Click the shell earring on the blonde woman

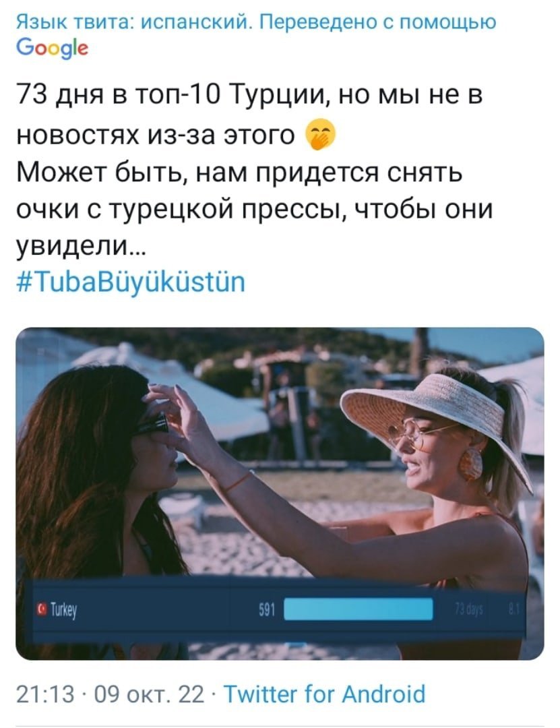(471, 463)
